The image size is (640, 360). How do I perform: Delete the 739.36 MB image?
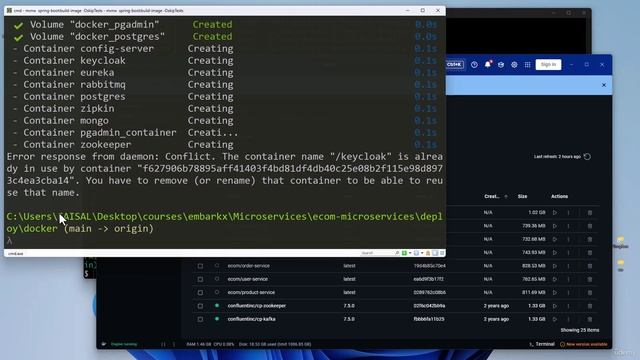(590, 226)
